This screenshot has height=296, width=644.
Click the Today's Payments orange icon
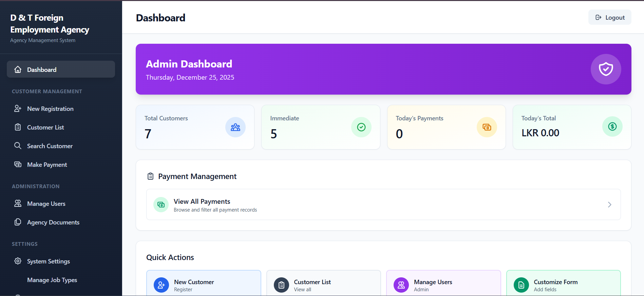tap(487, 127)
